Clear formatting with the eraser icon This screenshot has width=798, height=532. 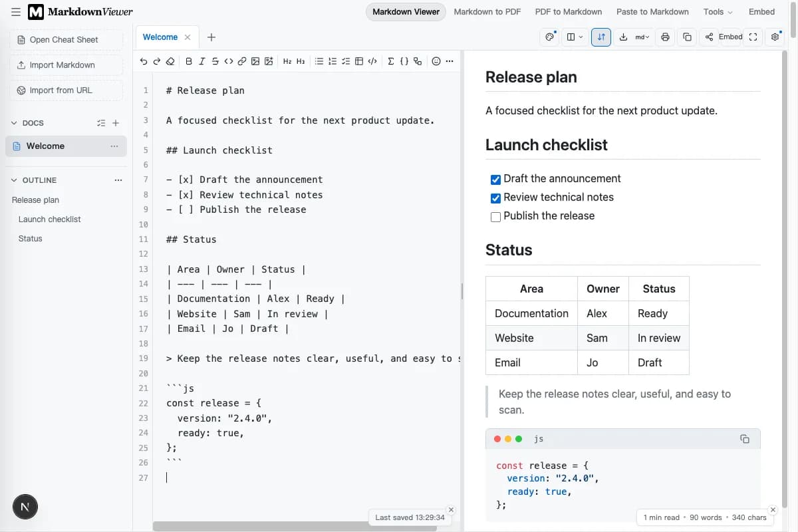(170, 61)
